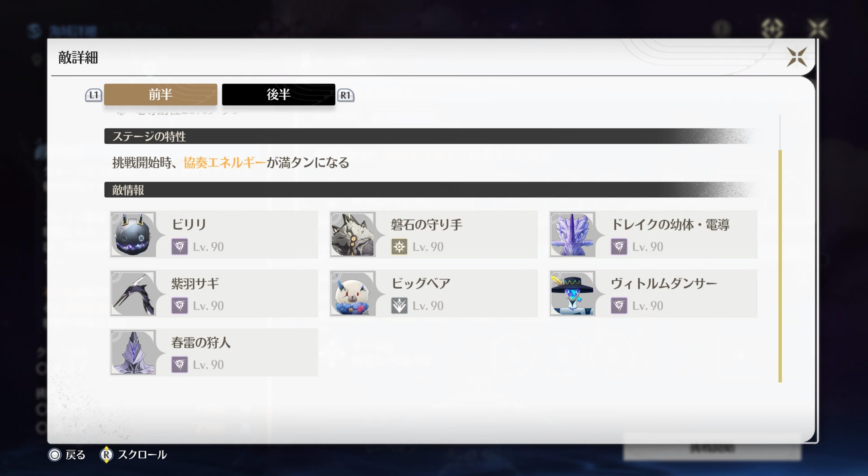
Task: Click the yellow vertical scrollbar
Action: 780,266
